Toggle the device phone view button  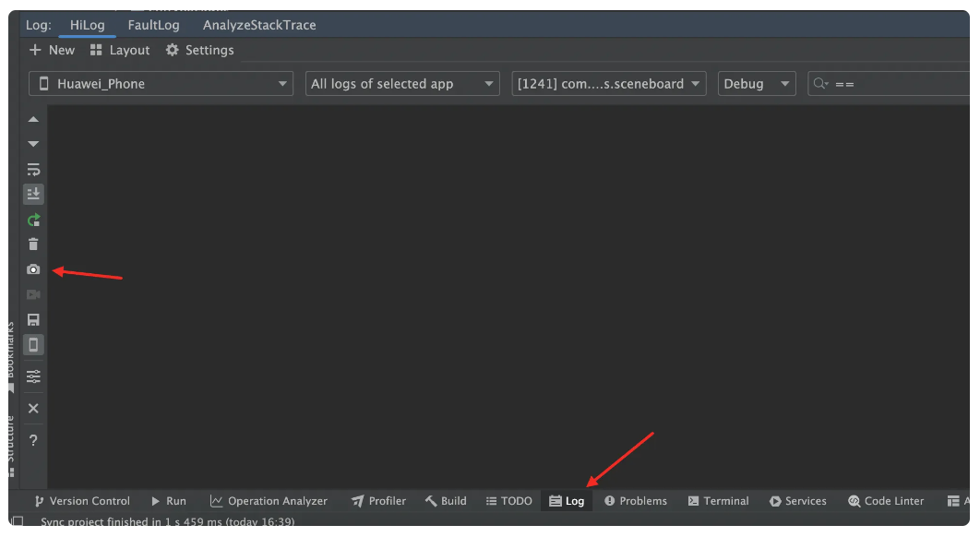pos(33,345)
